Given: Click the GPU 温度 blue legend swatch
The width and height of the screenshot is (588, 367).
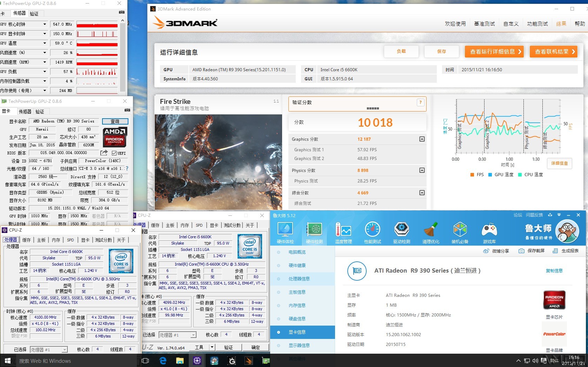Looking at the screenshot, I should coord(490,175).
